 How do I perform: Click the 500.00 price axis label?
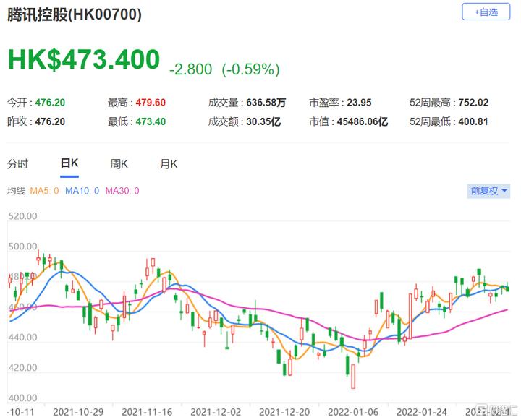(23, 247)
